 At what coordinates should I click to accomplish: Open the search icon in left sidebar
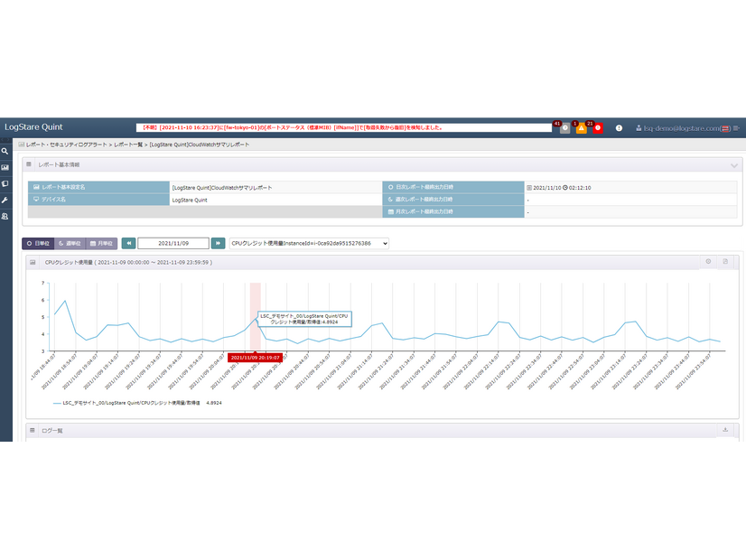(x=5, y=152)
